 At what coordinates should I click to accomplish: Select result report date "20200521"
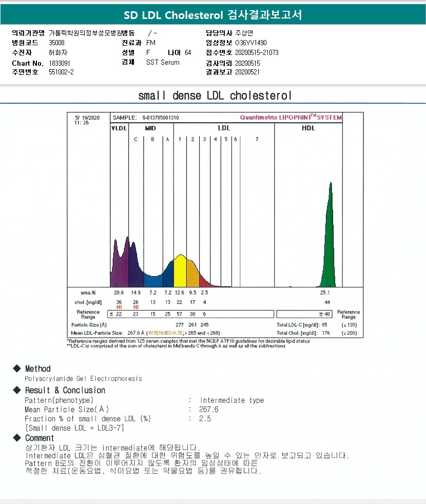click(x=247, y=72)
